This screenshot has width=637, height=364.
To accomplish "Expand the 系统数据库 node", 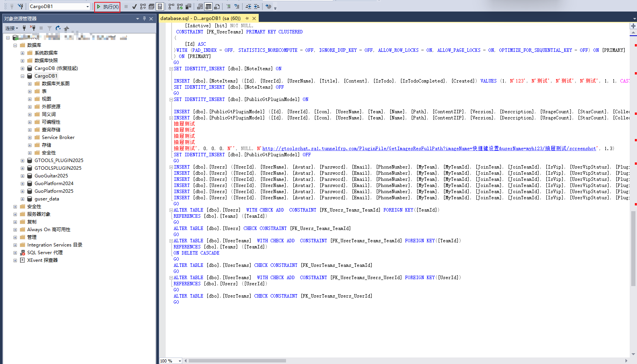I will pos(22,53).
